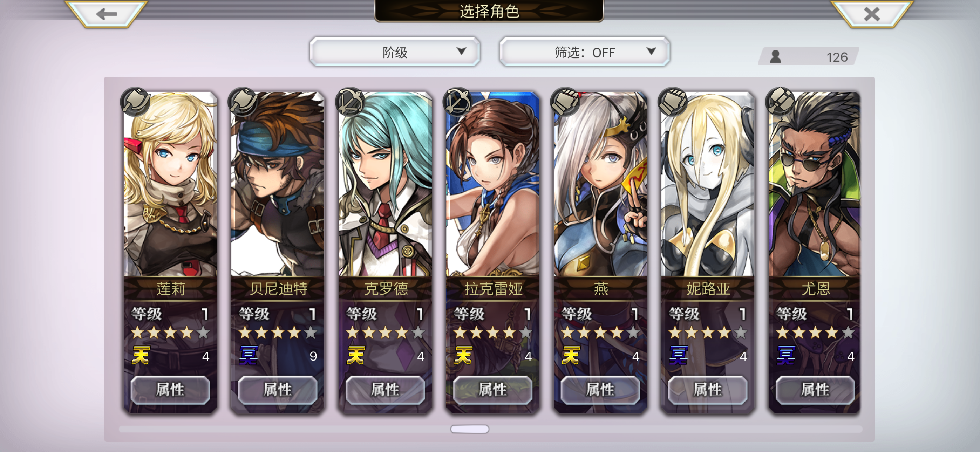Open 属性 for character 贝尼迪特

(278, 390)
